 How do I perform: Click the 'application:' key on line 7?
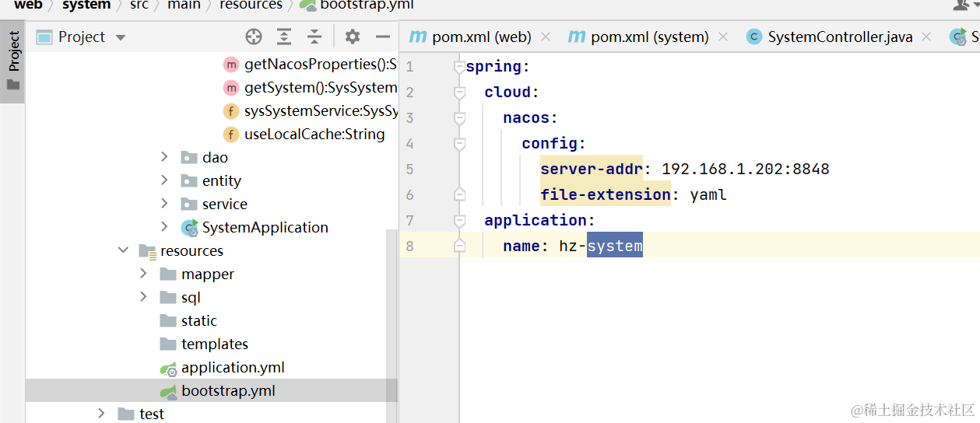539,220
